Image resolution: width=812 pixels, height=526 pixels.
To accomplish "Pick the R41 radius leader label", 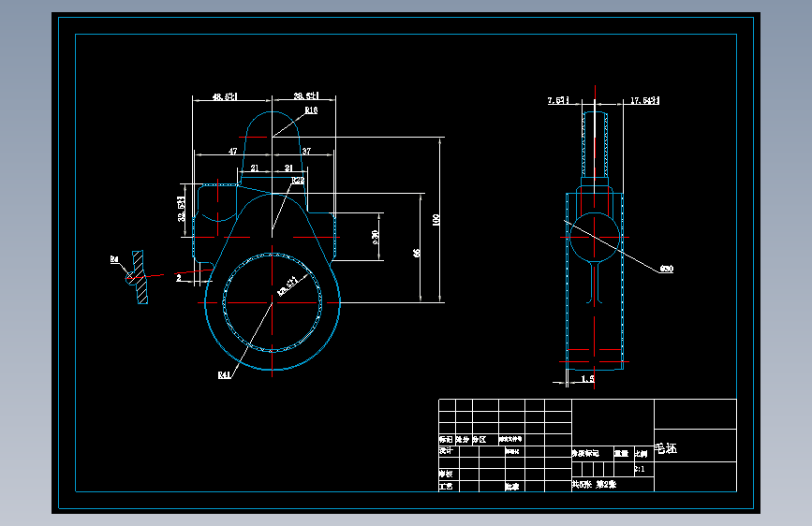I will tap(224, 374).
